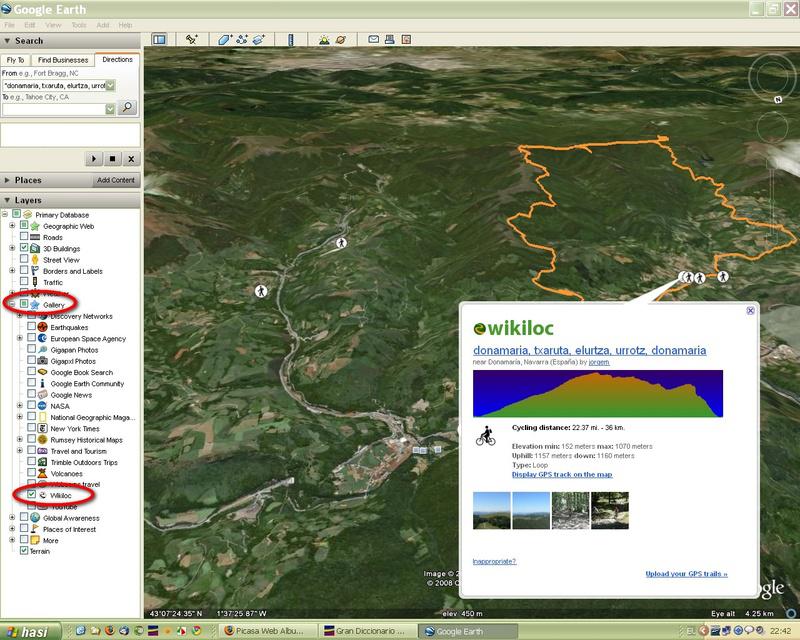Open the first trail photo thumbnail
800x640 pixels.
click(491, 510)
